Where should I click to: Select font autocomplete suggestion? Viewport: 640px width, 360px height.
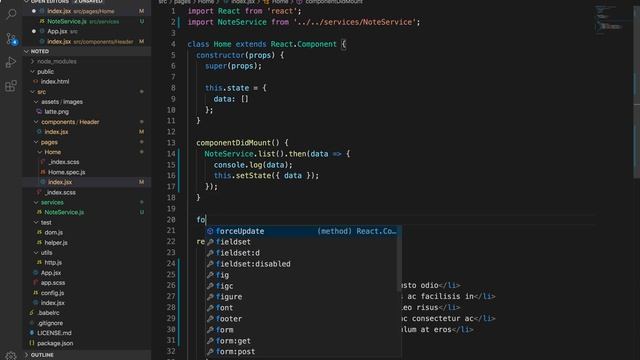(x=303, y=308)
